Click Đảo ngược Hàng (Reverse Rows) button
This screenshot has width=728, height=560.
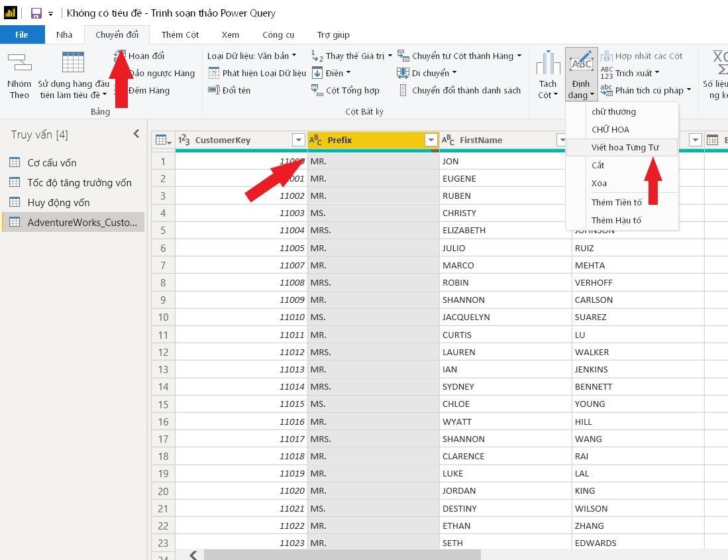[161, 74]
